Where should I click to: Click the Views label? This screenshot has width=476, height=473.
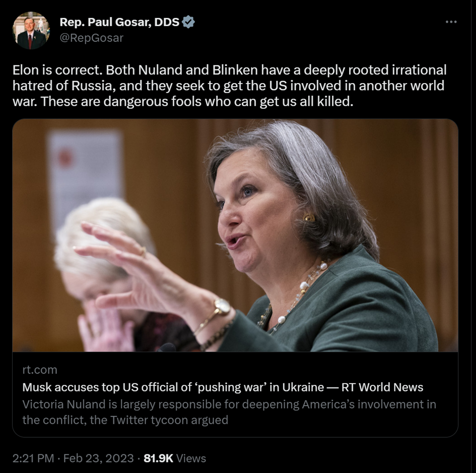tap(191, 458)
